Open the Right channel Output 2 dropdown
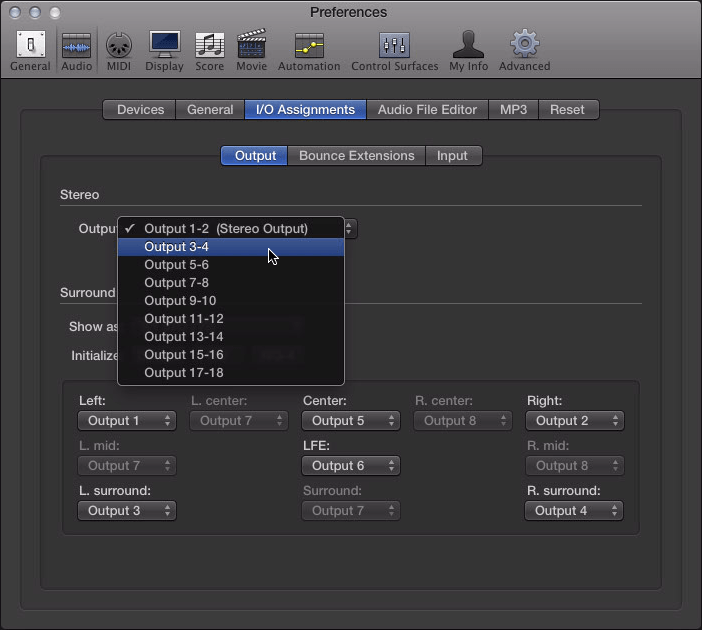The height and width of the screenshot is (630, 702). click(574, 420)
